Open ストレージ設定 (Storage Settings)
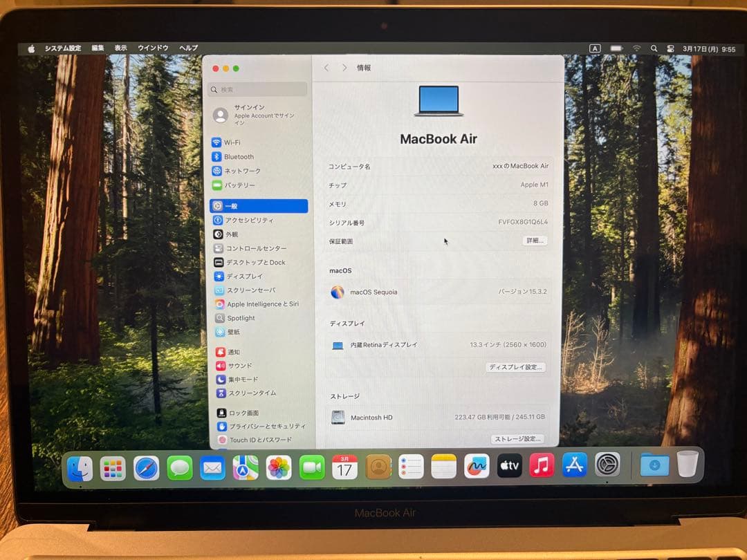Viewport: 747px width, 560px height. (x=519, y=438)
